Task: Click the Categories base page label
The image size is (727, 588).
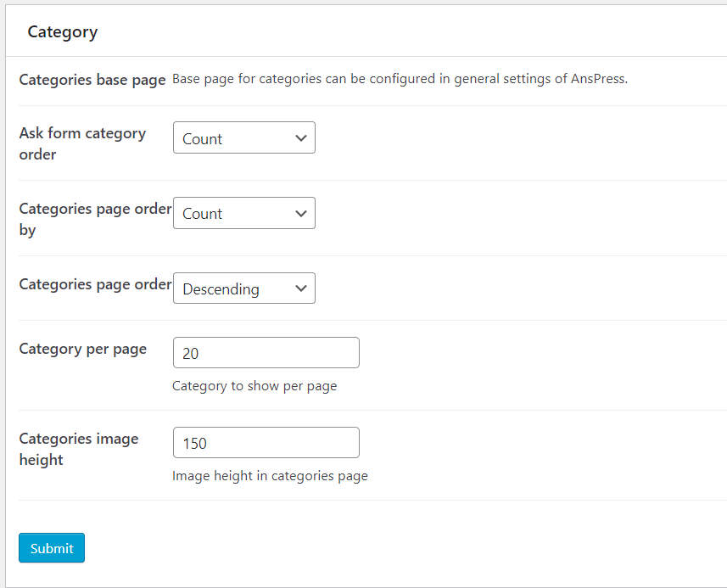Action: coord(92,81)
